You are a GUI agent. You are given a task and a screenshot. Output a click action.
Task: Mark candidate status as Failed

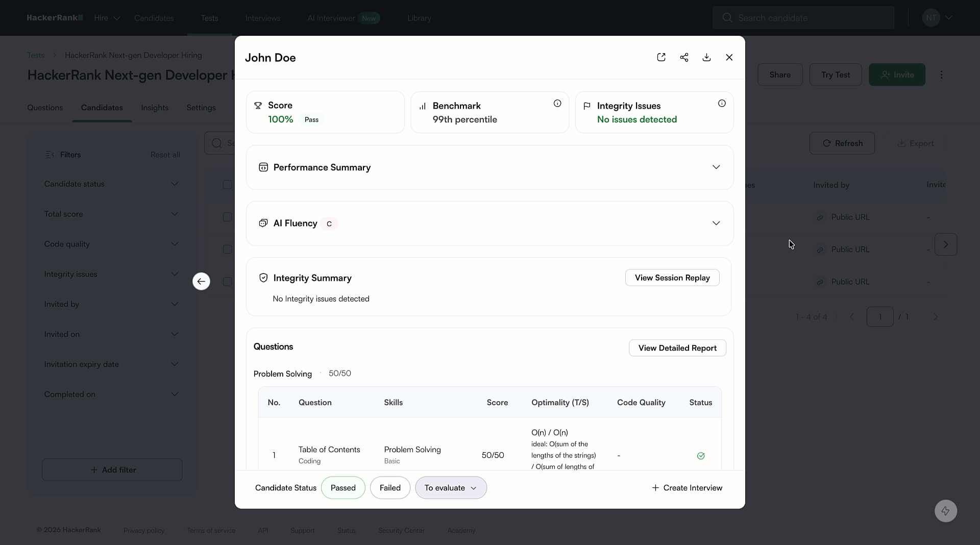(390, 488)
